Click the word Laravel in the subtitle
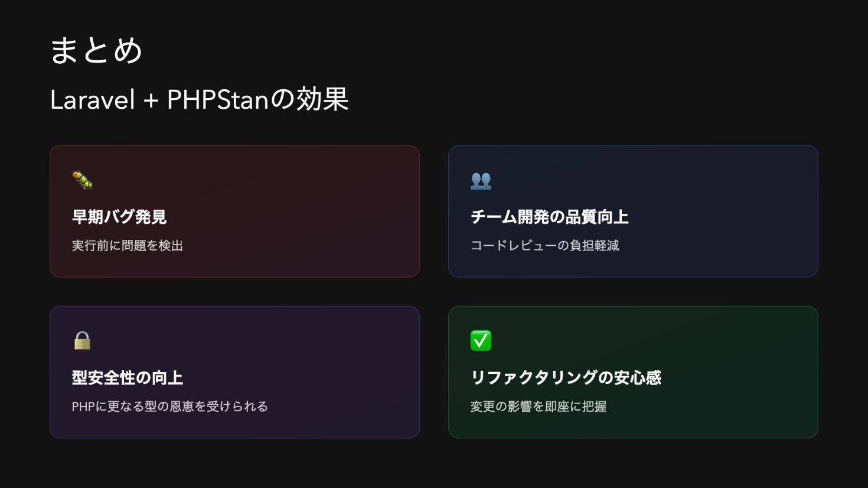868x488 pixels. point(93,100)
